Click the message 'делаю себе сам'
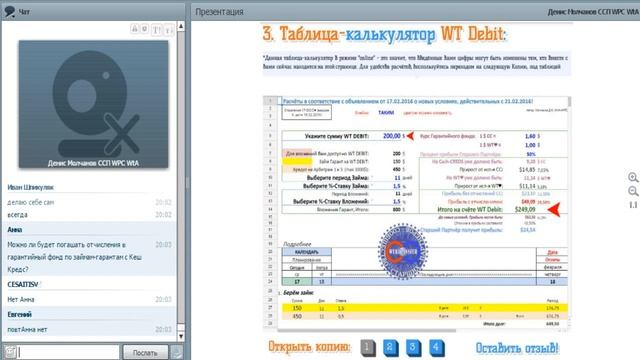Image resolution: width=640 pixels, height=360 pixels. tap(31, 202)
